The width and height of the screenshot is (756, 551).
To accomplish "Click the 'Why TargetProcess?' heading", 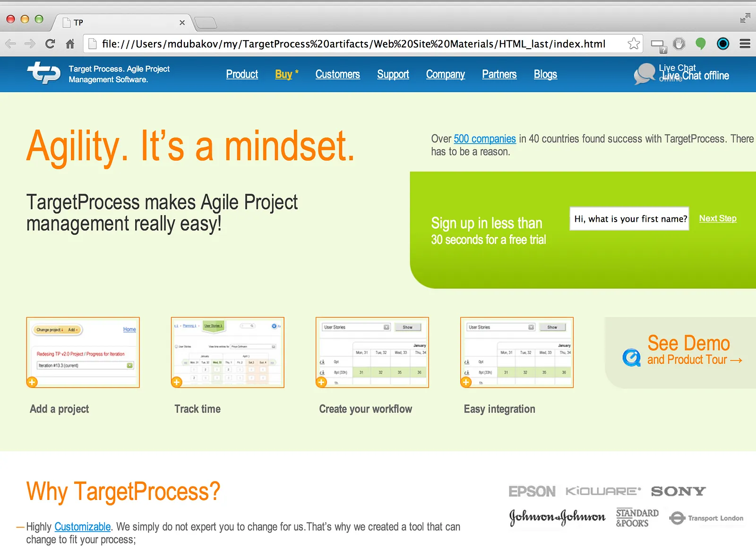I will [123, 491].
